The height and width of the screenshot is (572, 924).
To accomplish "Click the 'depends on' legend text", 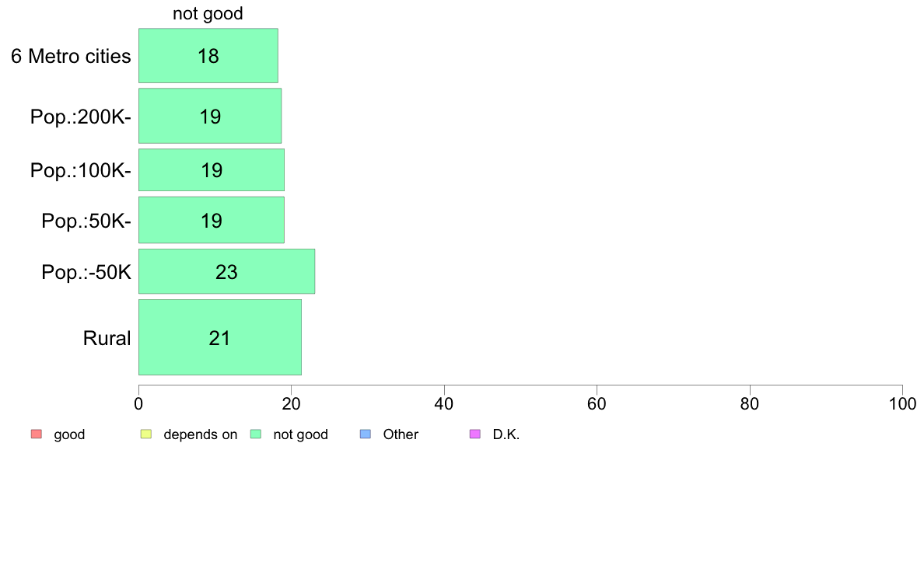I will click(x=201, y=434).
